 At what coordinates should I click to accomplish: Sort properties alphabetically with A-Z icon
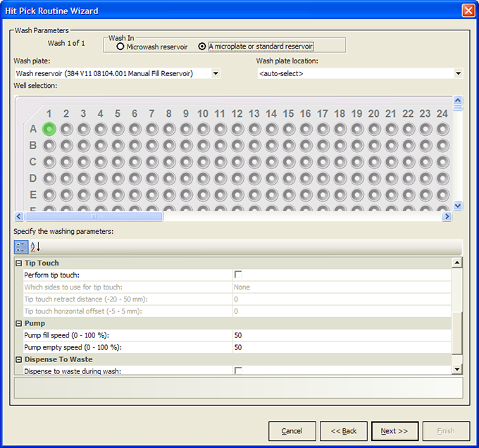pyautogui.click(x=35, y=247)
